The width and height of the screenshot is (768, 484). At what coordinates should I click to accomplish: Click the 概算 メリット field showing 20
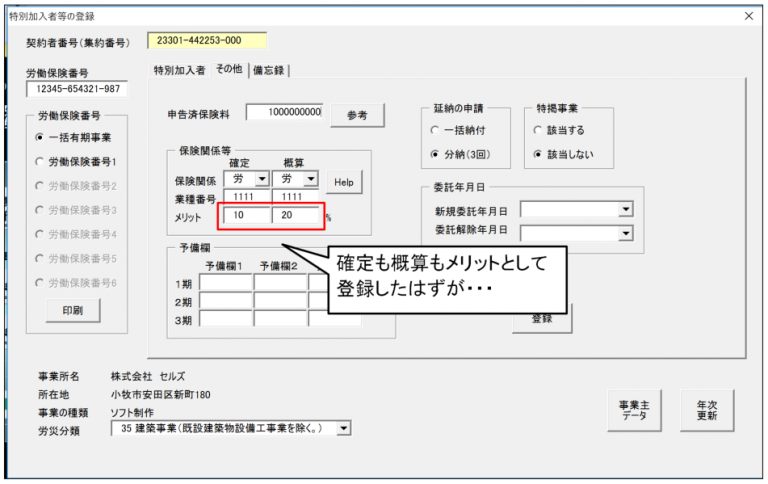coord(295,215)
